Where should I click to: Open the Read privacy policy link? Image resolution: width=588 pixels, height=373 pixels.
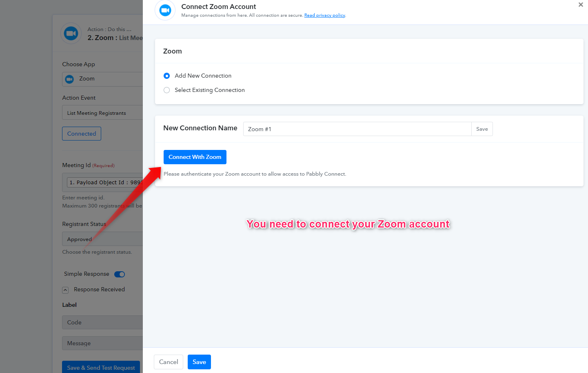[x=325, y=16]
